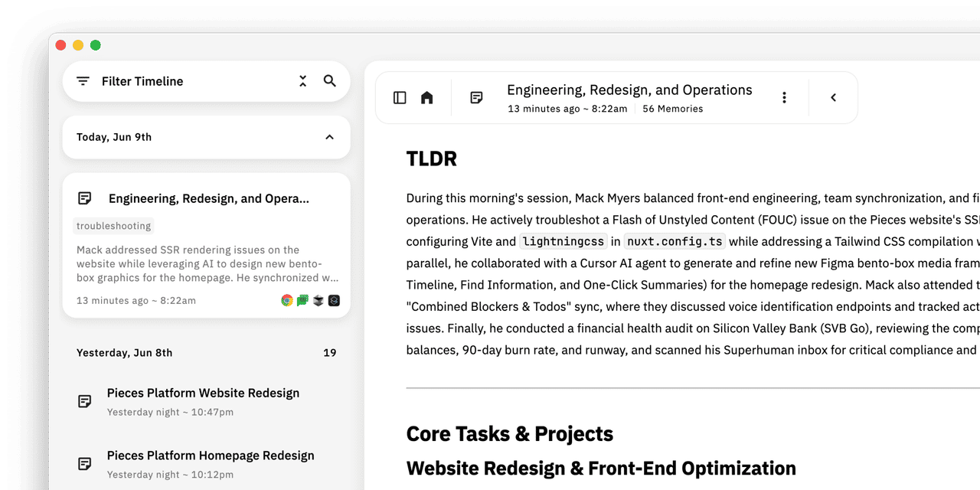Click the Chrome source icon on card
980x490 pixels.
click(x=287, y=301)
